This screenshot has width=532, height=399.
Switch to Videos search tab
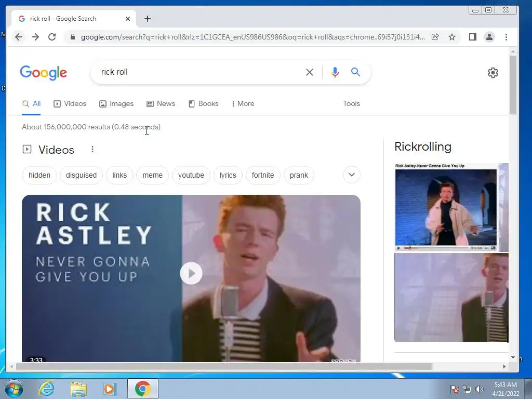[x=70, y=104]
